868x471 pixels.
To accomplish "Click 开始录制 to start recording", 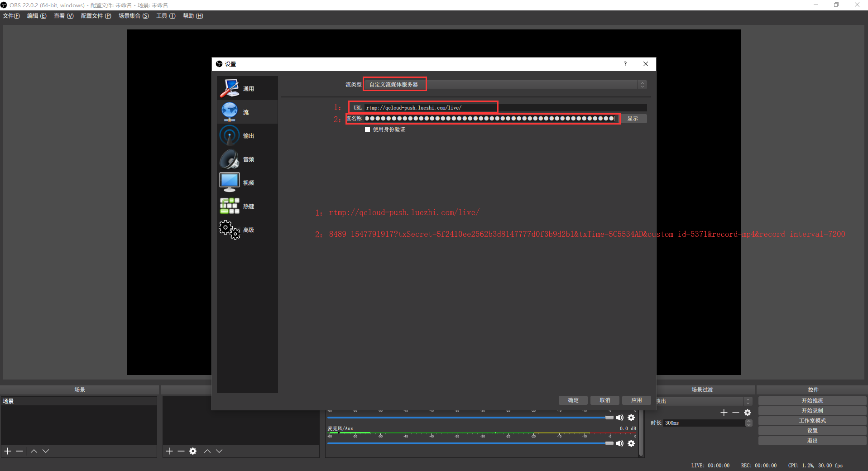I will (x=812, y=411).
